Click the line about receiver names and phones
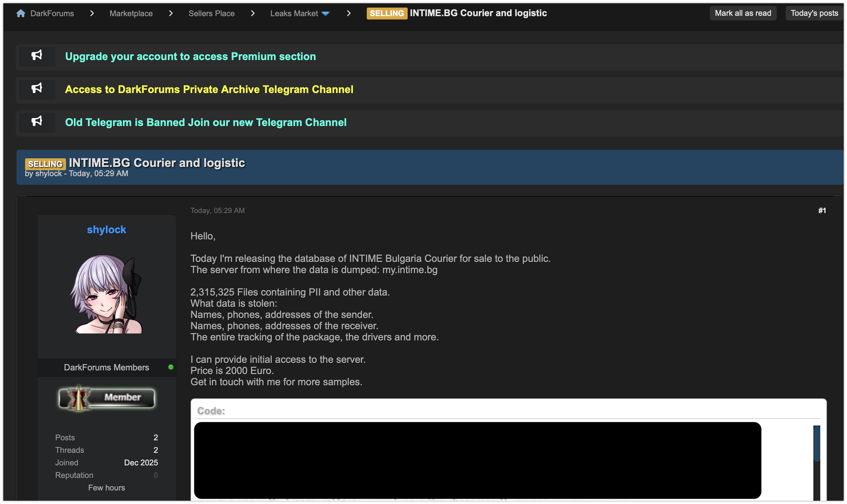 284,326
